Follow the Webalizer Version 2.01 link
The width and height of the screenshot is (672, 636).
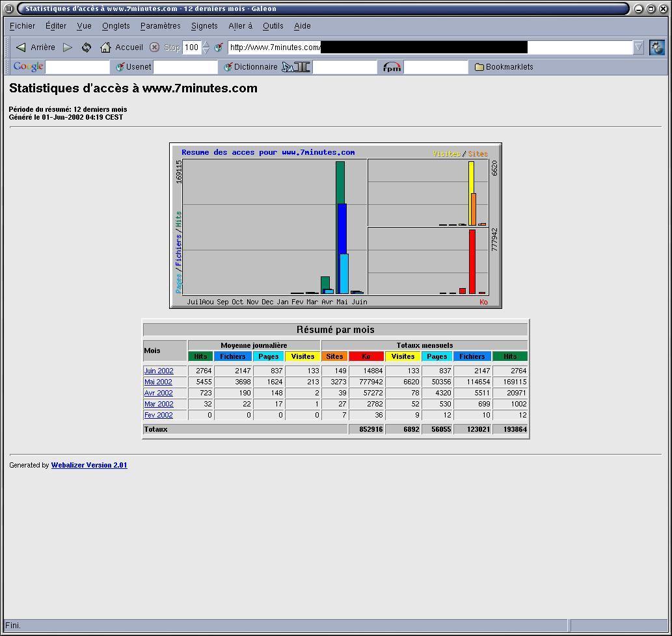pyautogui.click(x=89, y=465)
